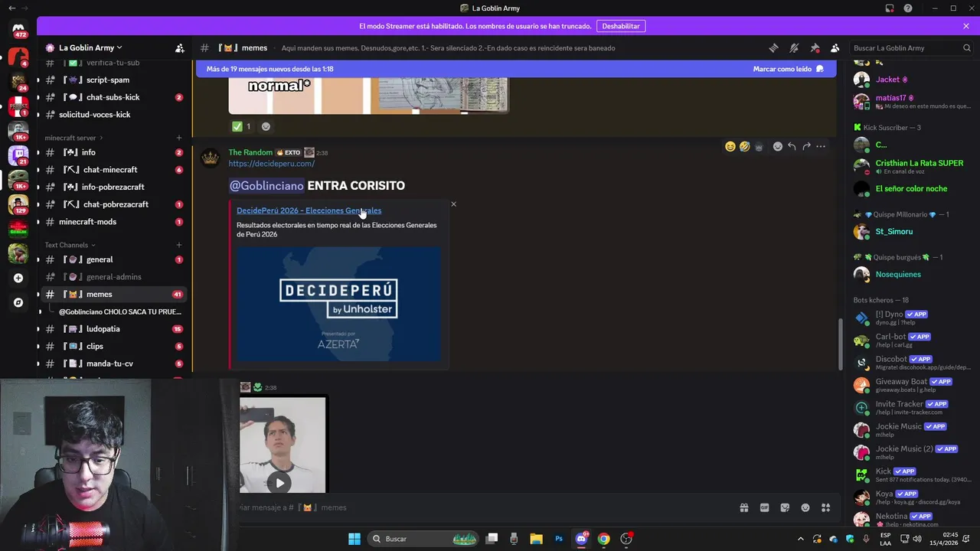Open the script-spam channel
Viewport: 980px width, 551px height.
tap(114, 80)
